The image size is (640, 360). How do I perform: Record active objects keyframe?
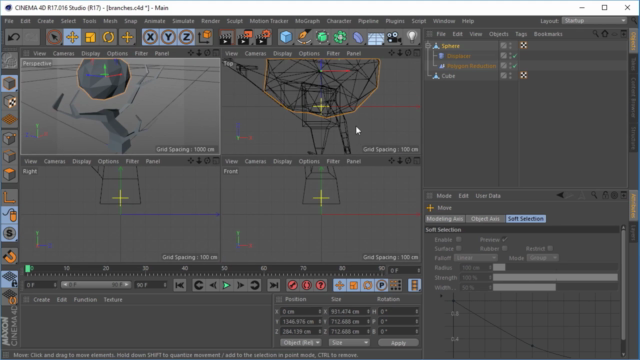click(x=292, y=285)
